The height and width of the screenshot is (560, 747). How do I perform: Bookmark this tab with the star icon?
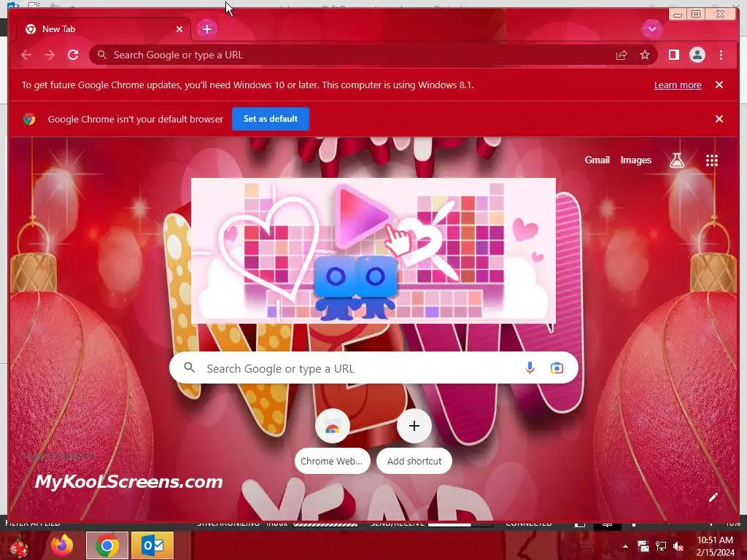(x=645, y=55)
